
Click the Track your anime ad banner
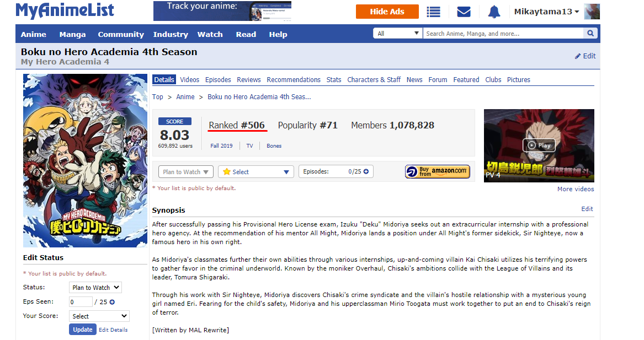(222, 11)
